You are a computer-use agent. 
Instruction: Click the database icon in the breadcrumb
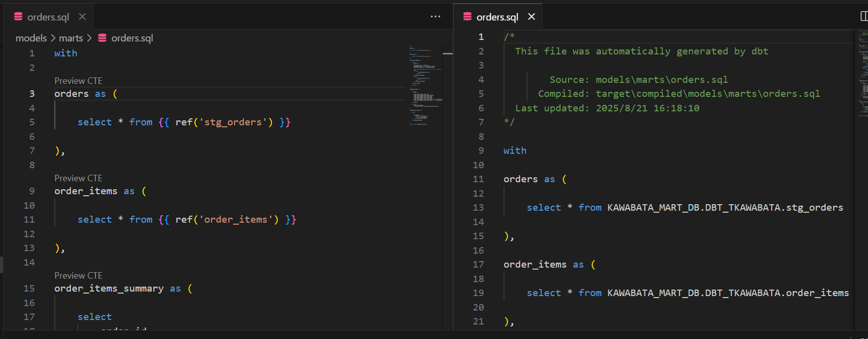tap(102, 38)
